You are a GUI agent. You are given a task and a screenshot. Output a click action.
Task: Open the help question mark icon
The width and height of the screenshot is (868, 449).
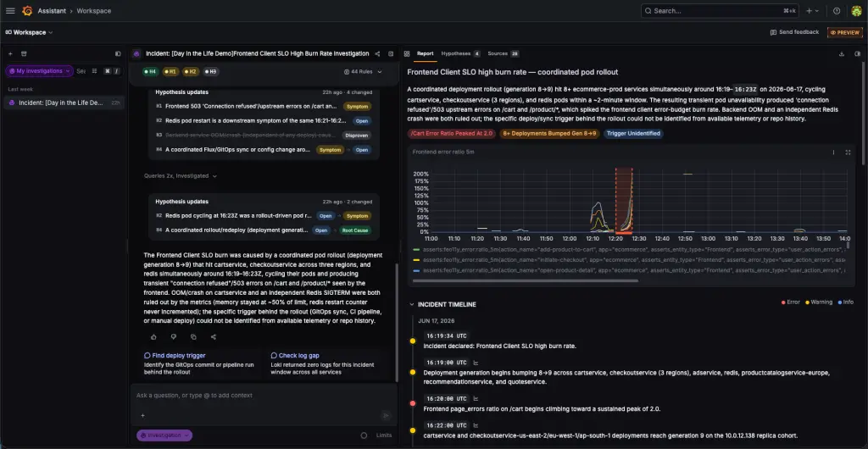click(837, 10)
